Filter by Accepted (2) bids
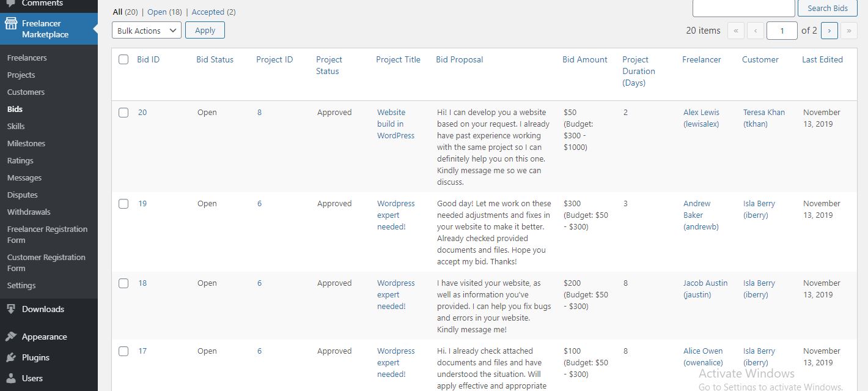This screenshot has height=391, width=868. (213, 12)
